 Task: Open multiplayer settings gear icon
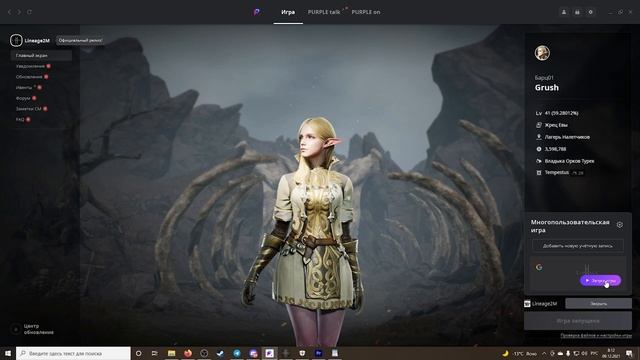[x=620, y=224]
